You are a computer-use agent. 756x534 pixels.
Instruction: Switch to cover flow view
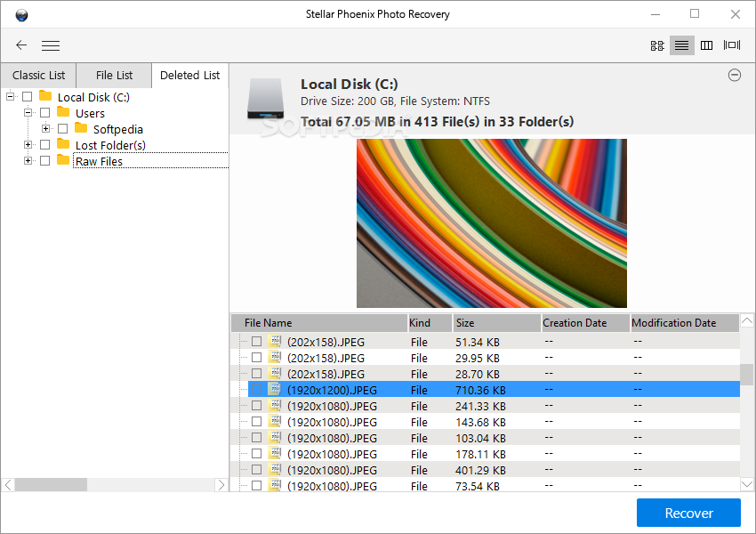coord(732,45)
